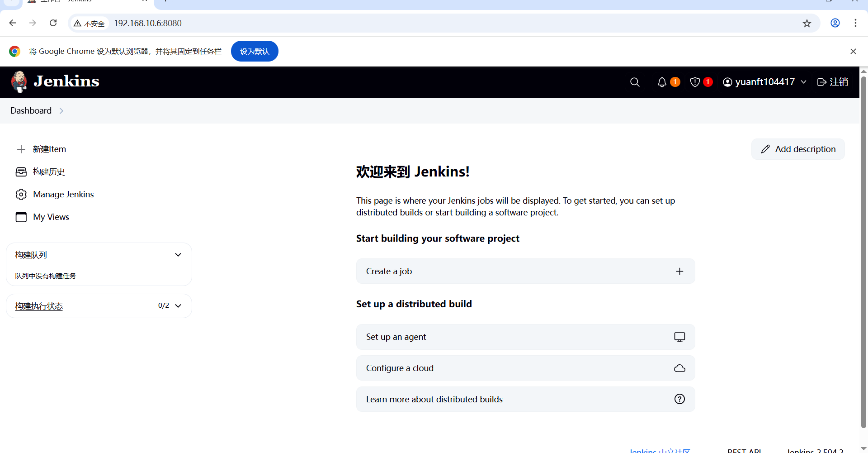Collapse the 构建队列 panel

point(178,255)
